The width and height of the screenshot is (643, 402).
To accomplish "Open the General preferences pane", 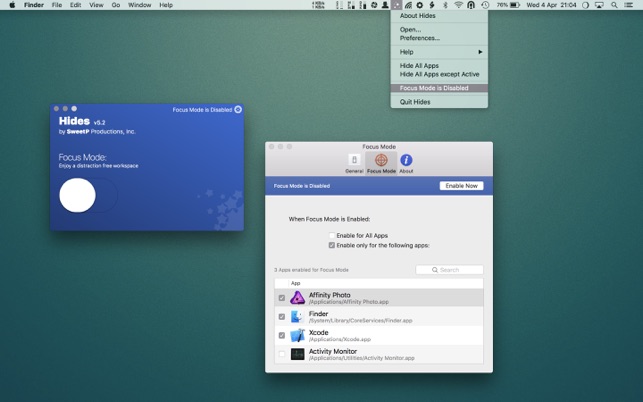I will [354, 162].
